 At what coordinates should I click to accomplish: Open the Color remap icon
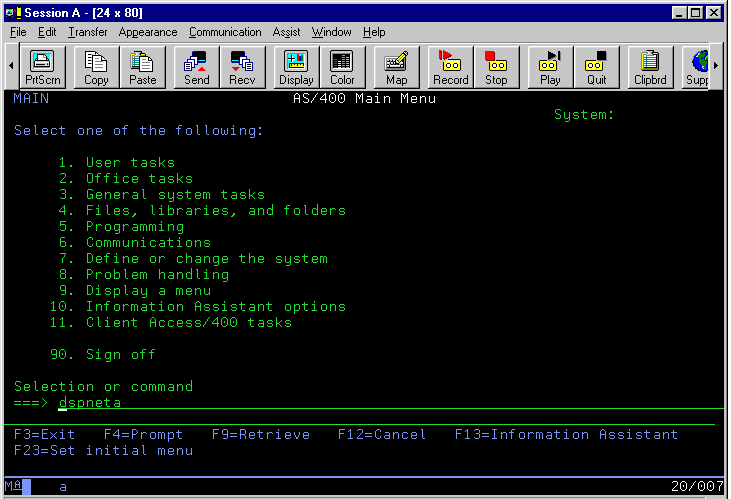coord(342,67)
